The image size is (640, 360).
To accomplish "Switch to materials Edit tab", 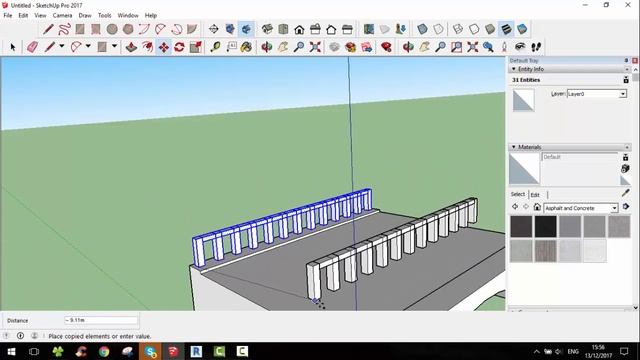I will (x=535, y=195).
